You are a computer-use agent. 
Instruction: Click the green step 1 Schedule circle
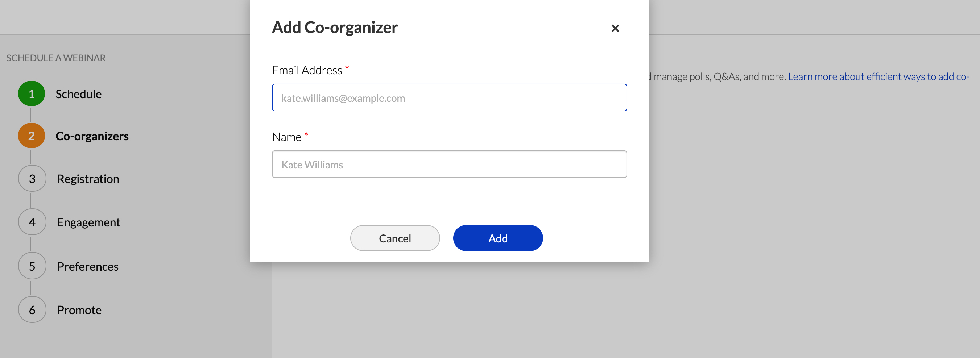tap(32, 93)
